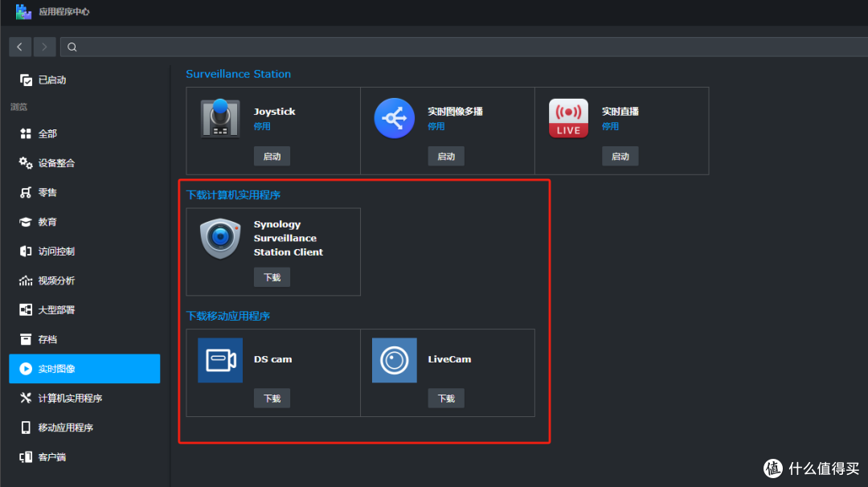Open the 计算机实用程序 category
Image resolution: width=868 pixels, height=487 pixels.
pos(84,398)
